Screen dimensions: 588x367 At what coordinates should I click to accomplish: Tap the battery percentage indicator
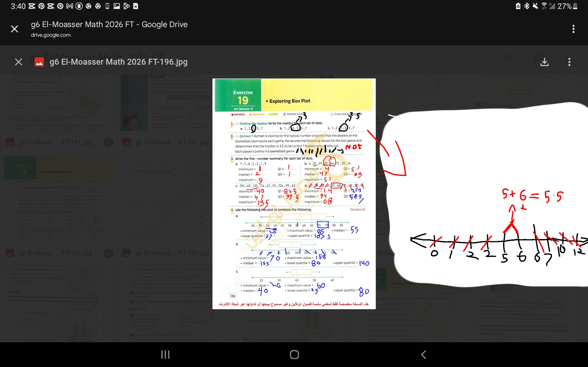click(564, 6)
